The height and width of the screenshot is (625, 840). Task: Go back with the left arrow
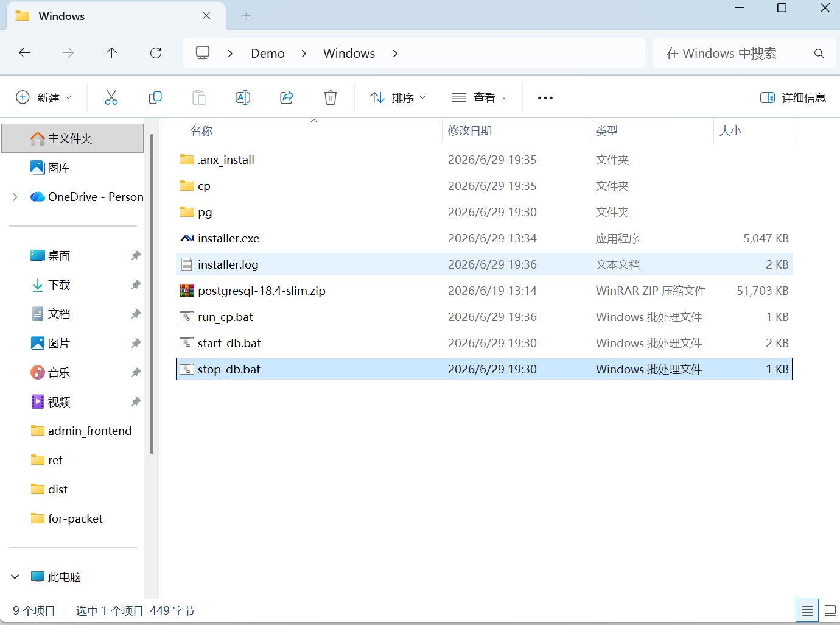(x=24, y=53)
